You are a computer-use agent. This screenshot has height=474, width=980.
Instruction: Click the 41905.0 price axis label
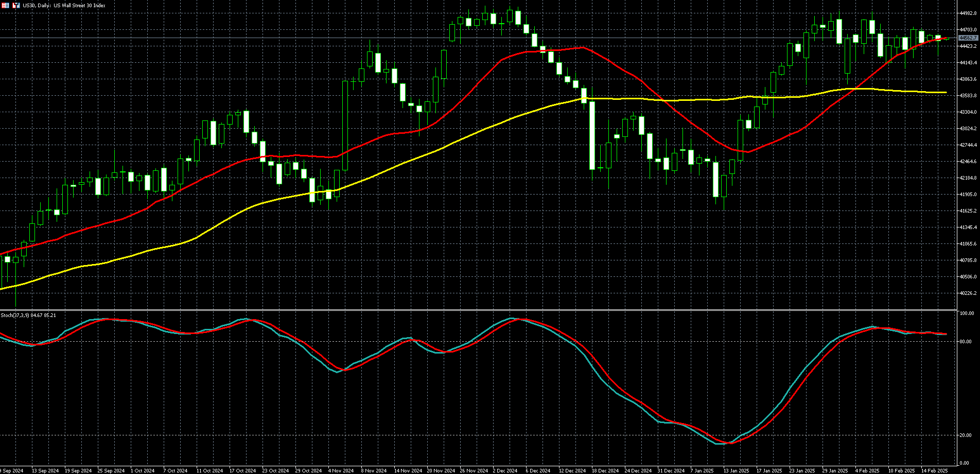point(968,195)
